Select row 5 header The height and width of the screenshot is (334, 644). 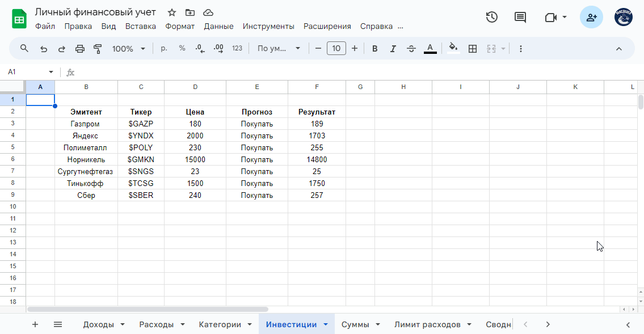coord(12,147)
